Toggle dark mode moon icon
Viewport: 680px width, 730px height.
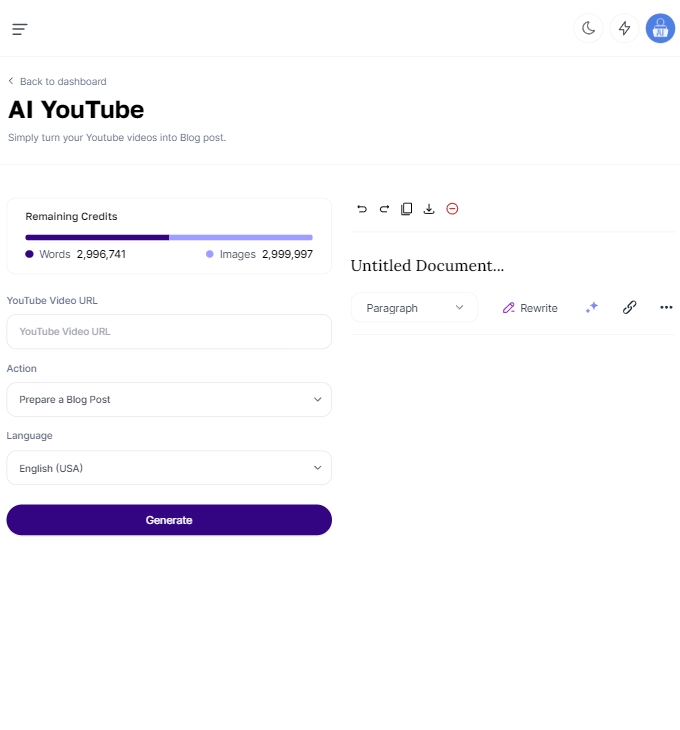coord(588,28)
